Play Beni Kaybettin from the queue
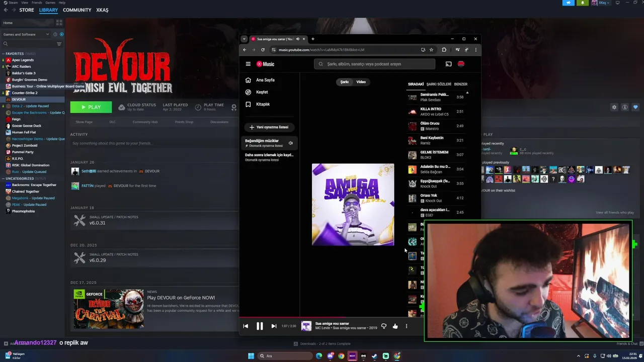The height and width of the screenshot is (362, 644). [437, 140]
